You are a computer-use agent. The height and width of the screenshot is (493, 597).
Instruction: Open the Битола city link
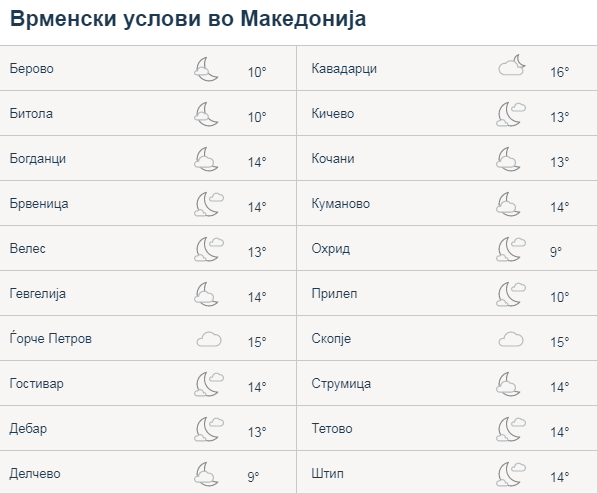click(31, 113)
